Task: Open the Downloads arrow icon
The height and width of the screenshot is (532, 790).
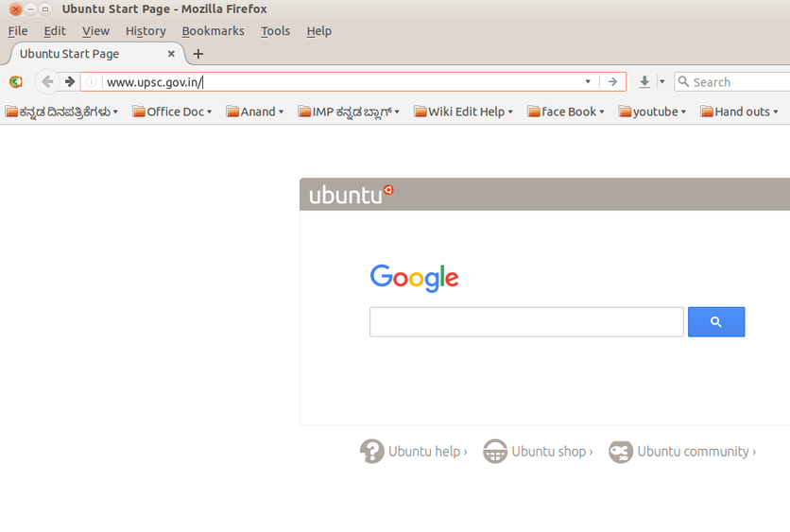Action: click(644, 82)
